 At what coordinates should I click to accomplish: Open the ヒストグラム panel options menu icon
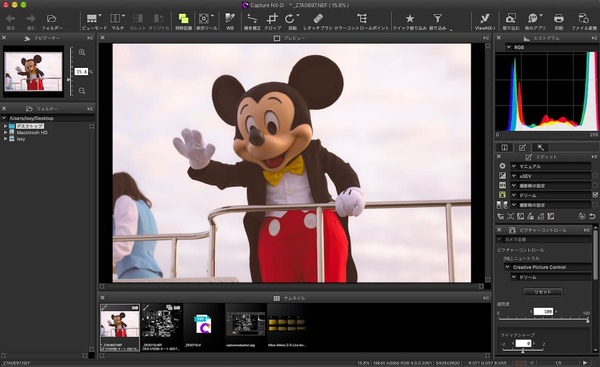click(x=594, y=38)
